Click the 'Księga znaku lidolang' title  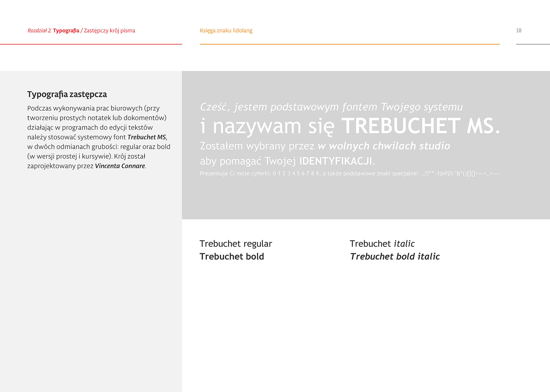coord(226,31)
